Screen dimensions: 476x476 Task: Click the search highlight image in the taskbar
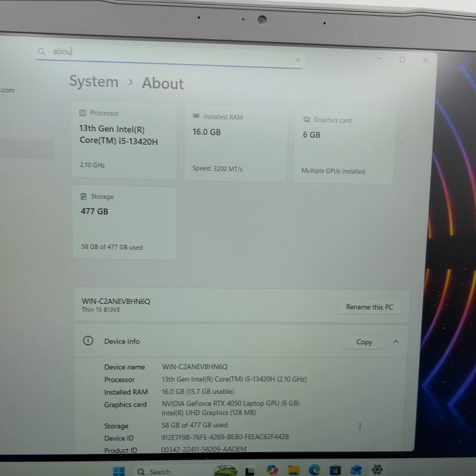point(226,470)
